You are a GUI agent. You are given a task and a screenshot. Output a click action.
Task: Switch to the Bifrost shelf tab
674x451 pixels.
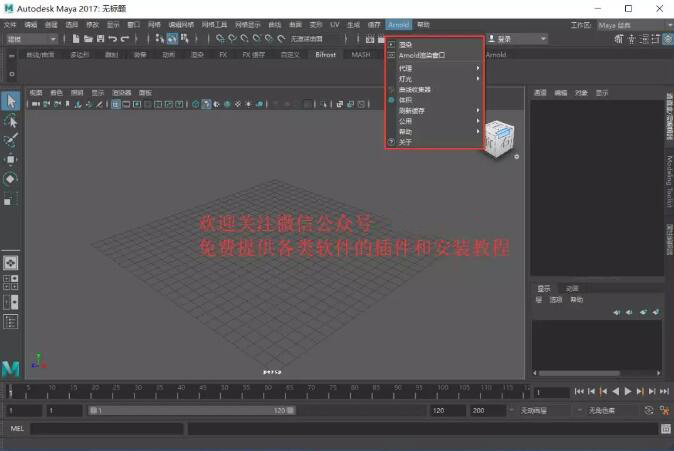(x=325, y=55)
